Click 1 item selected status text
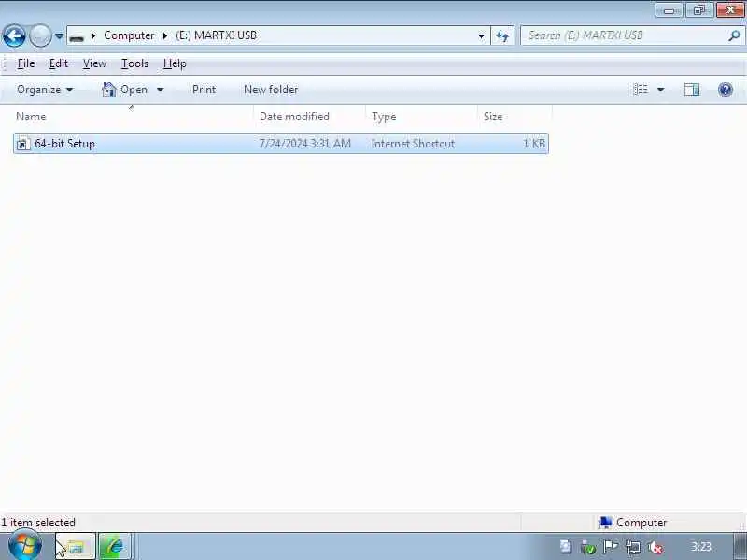The image size is (747, 560). (38, 523)
